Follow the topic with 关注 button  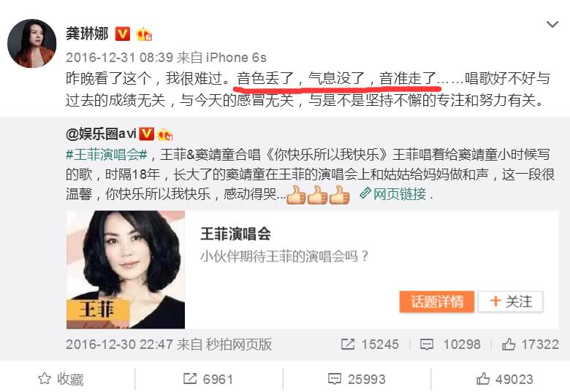click(x=510, y=301)
